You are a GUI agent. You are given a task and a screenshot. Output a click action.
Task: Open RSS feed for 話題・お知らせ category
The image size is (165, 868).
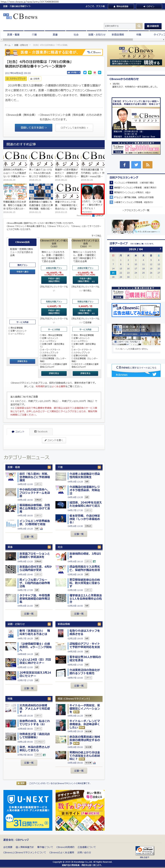49,624
